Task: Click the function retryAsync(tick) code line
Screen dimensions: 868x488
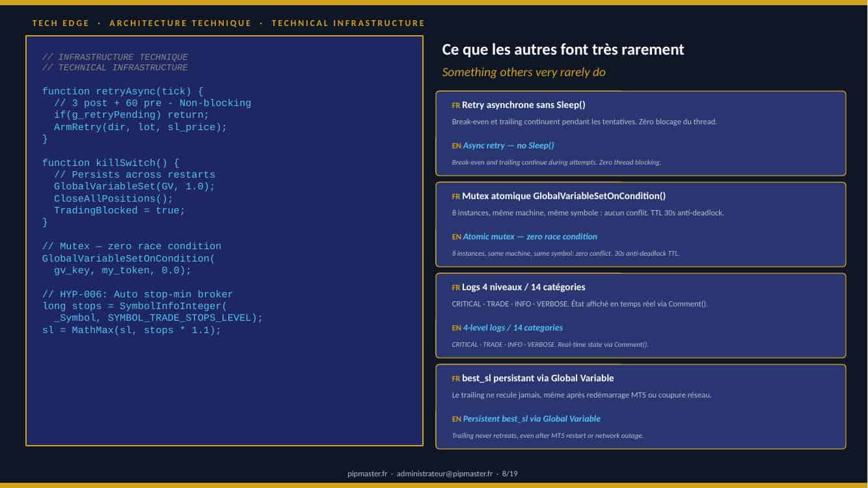Action: click(123, 91)
